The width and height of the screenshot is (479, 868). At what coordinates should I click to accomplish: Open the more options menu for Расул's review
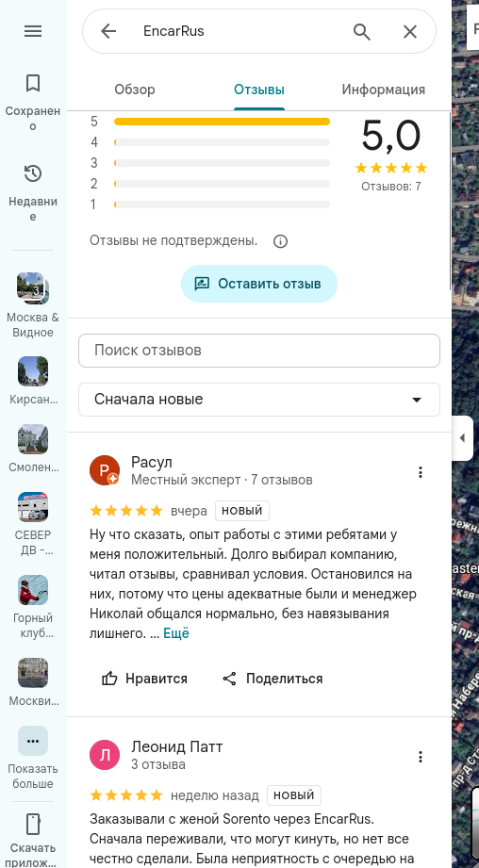pyautogui.click(x=421, y=472)
